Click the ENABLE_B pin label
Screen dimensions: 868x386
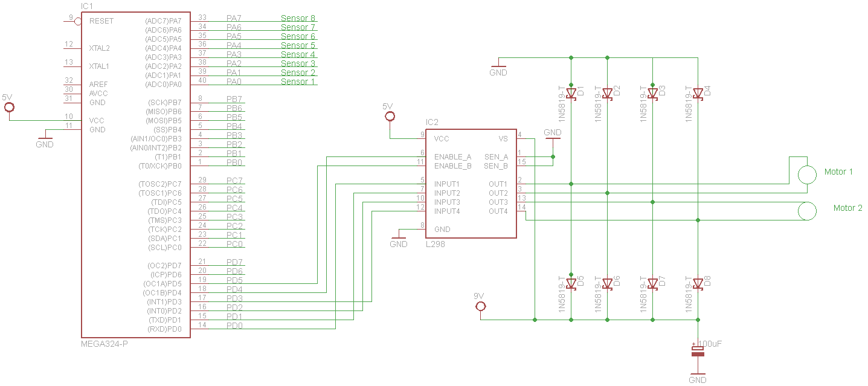[452, 166]
